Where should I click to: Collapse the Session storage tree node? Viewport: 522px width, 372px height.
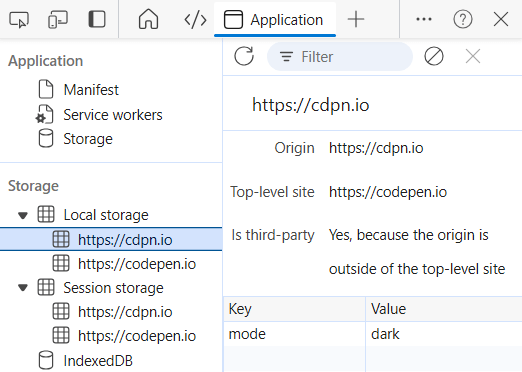coord(23,288)
